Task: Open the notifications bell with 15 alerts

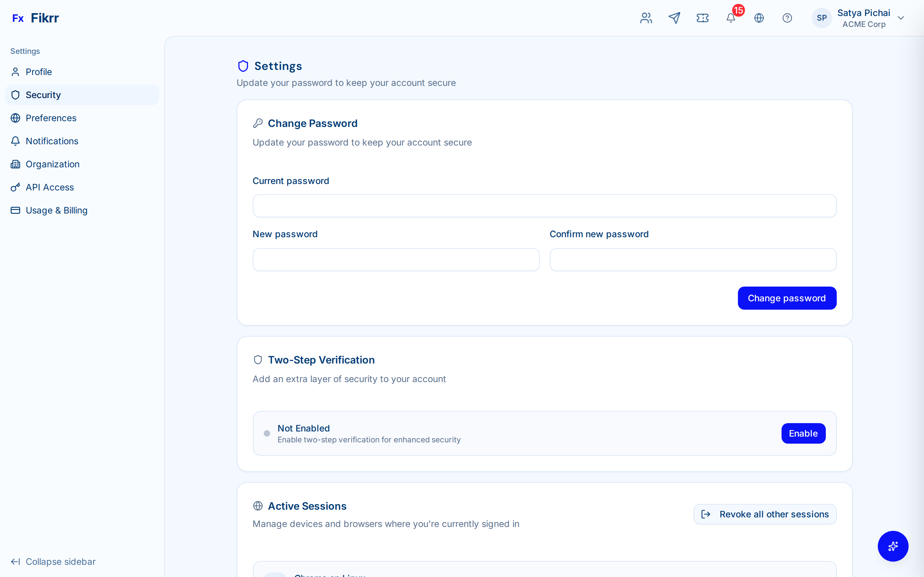Action: click(x=731, y=18)
